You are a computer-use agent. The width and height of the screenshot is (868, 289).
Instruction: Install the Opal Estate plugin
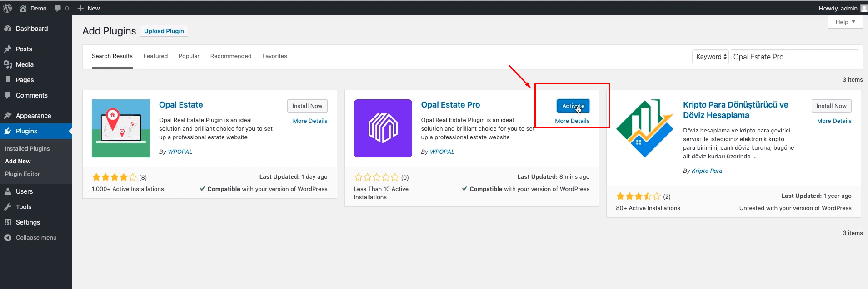click(307, 106)
